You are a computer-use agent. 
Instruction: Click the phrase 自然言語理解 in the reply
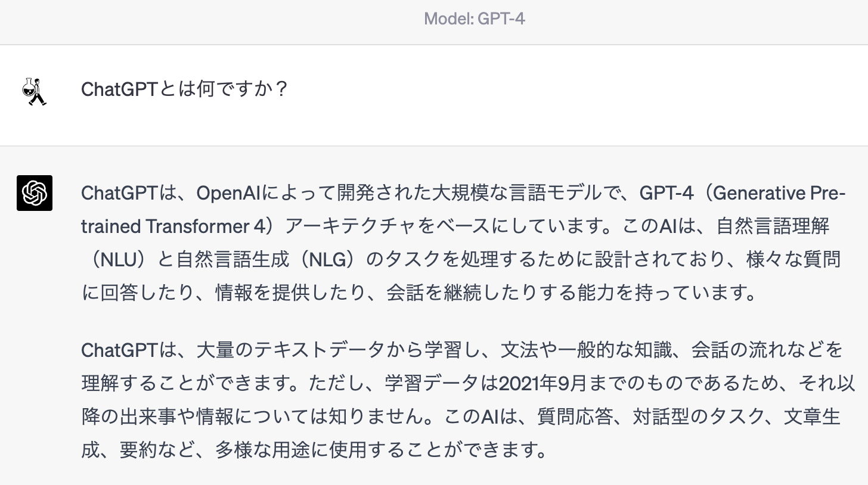[773, 226]
